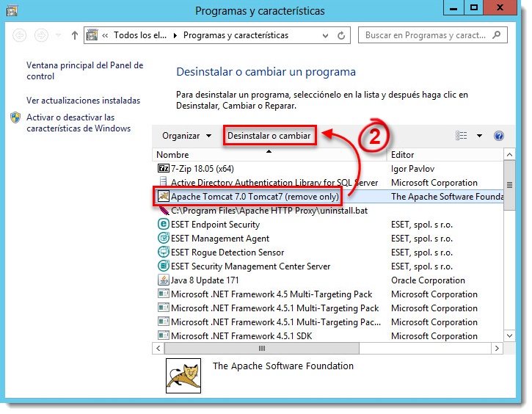Click the help question mark icon

[499, 136]
